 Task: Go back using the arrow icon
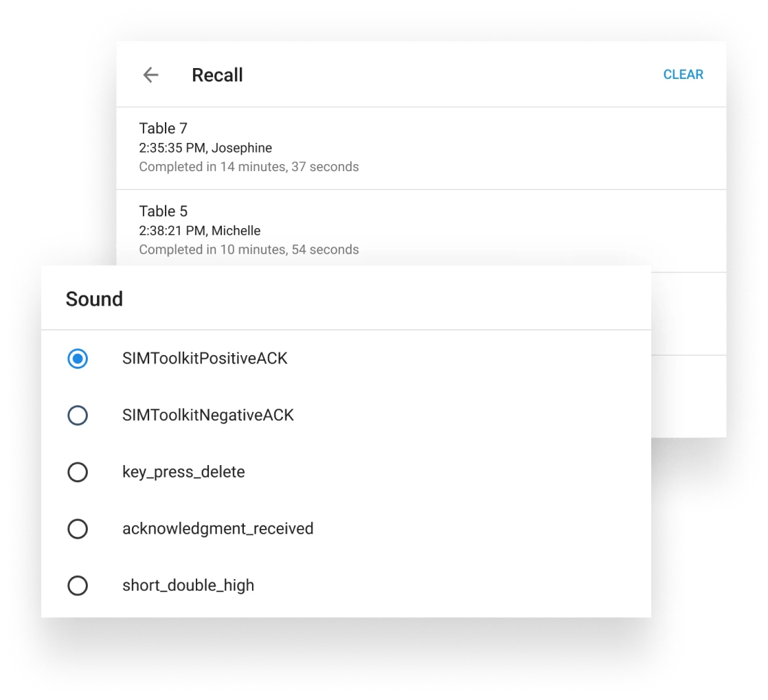tap(150, 75)
